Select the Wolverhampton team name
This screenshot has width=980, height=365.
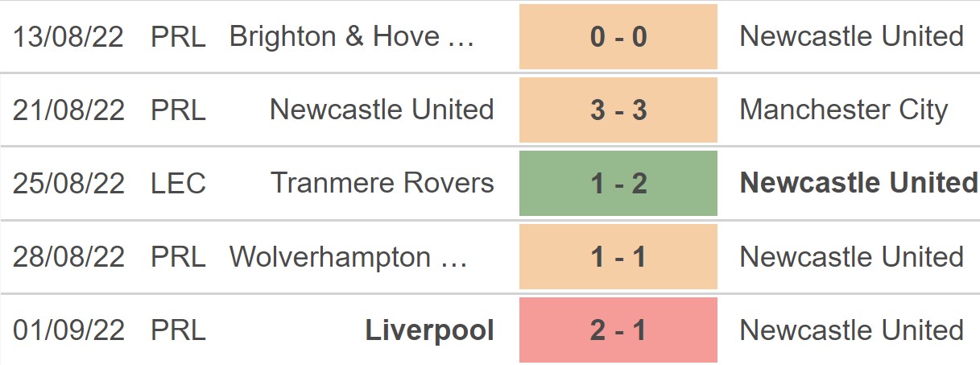coord(348,257)
